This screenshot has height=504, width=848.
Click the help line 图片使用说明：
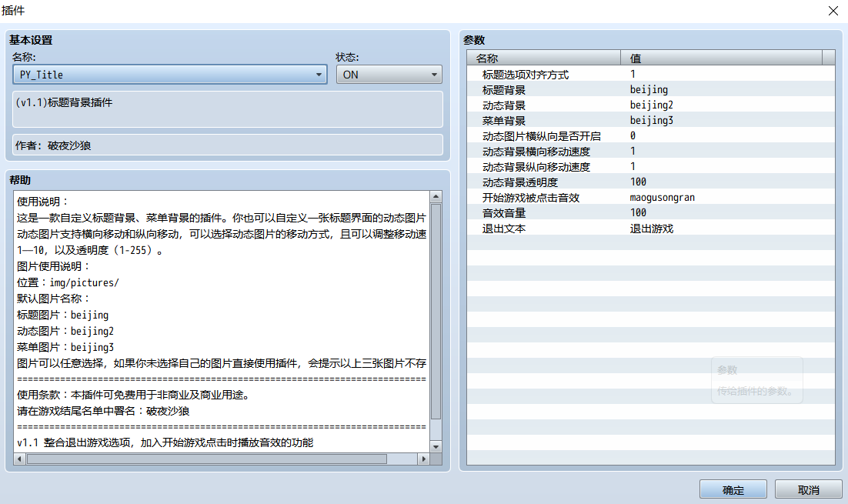(x=54, y=266)
